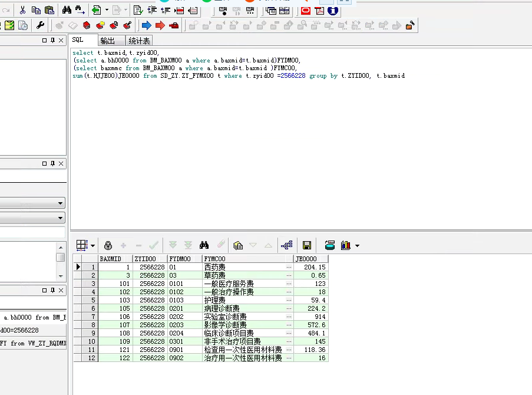This screenshot has width=532, height=395.
Task: Click the Cut scissors icon
Action: pos(22,10)
